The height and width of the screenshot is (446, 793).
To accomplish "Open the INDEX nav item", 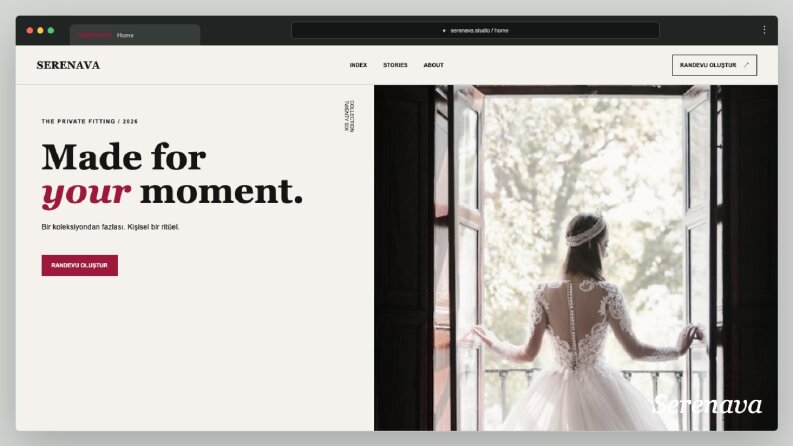I will point(358,65).
